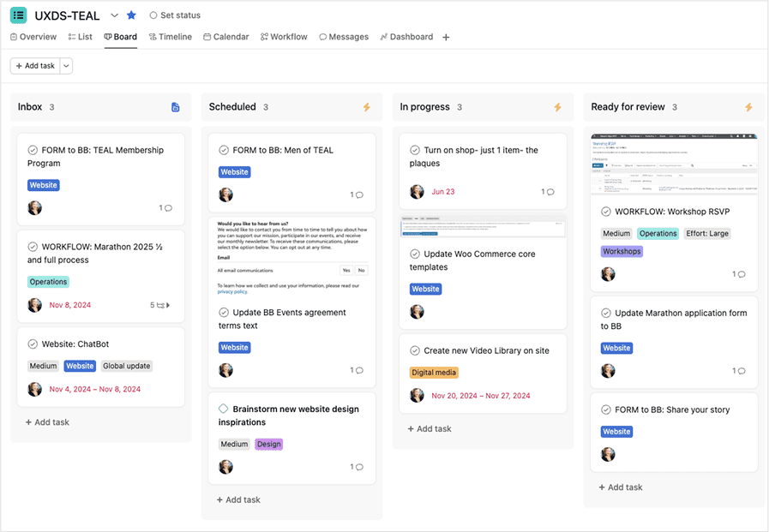
Task: Click the purple Design tag on Brainstorm card
Action: pos(268,445)
